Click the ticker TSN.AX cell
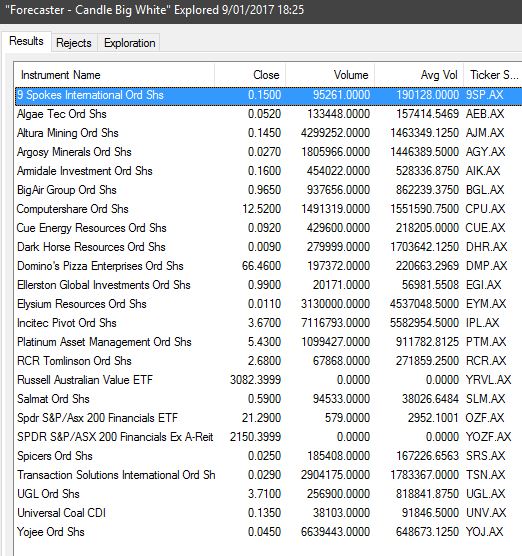This screenshot has width=522, height=556. click(x=485, y=475)
